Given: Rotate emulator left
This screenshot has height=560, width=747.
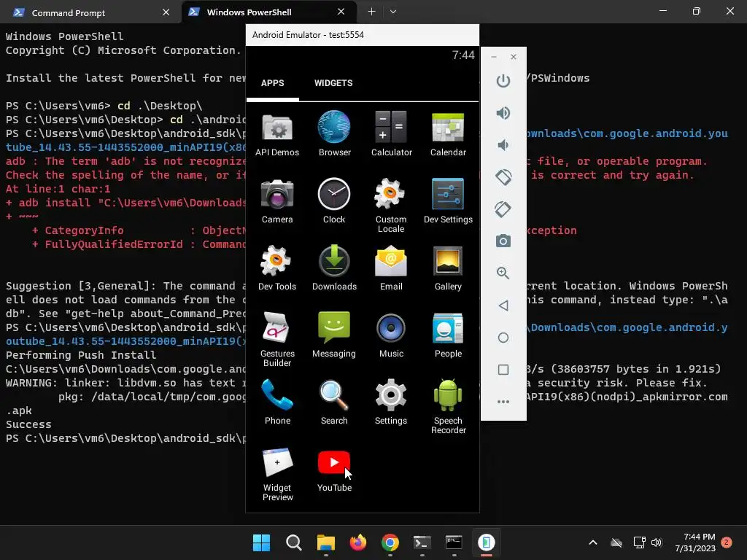Looking at the screenshot, I should [x=503, y=177].
